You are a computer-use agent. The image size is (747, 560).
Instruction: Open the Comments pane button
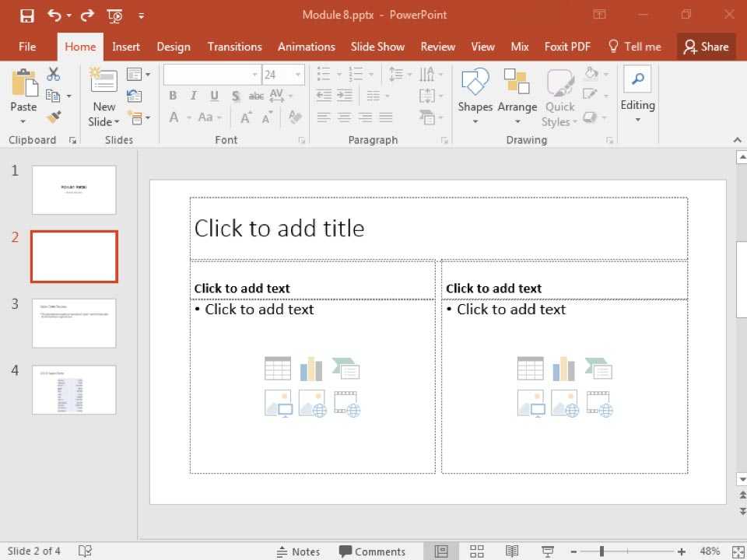coord(372,551)
